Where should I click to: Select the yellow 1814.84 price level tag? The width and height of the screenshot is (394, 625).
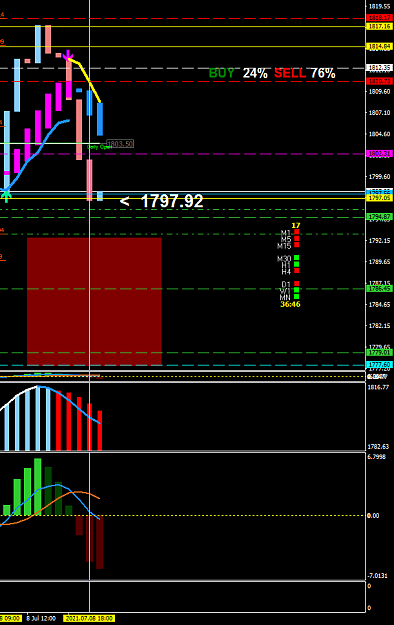coord(379,47)
